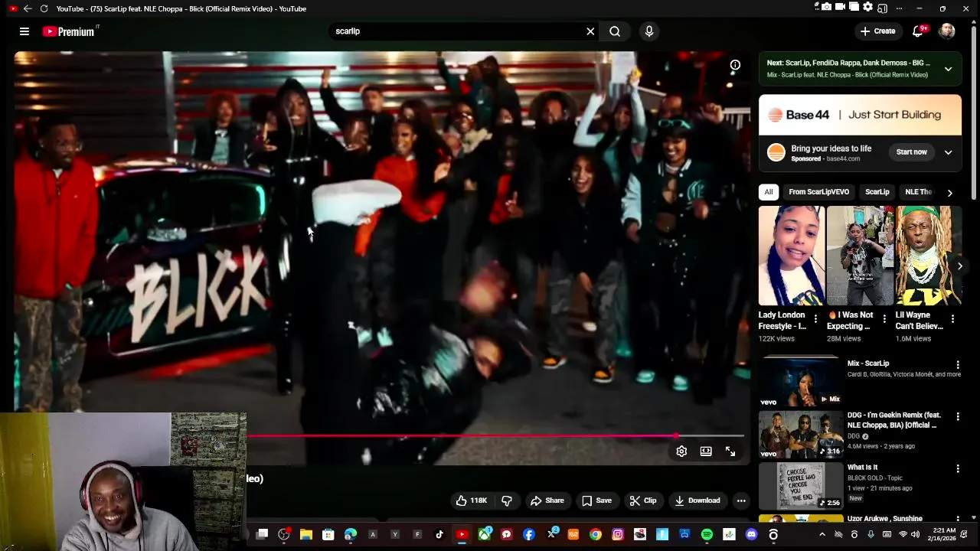Click the Create button
980x551 pixels.
pos(877,31)
